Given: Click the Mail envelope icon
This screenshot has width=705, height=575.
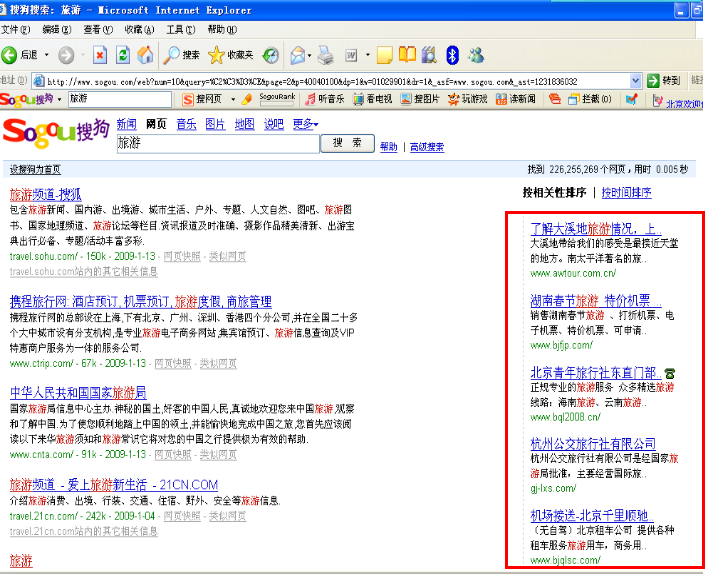Looking at the screenshot, I should pyautogui.click(x=298, y=55).
